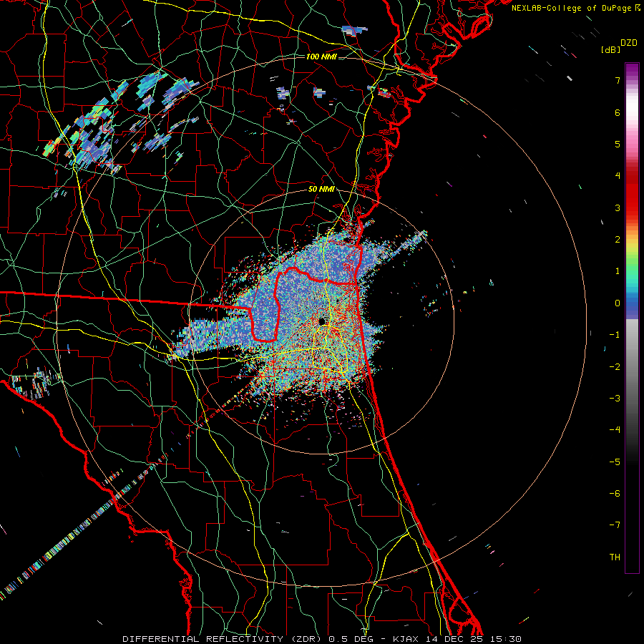Click the 6 value on the color scale
Viewport: 644px width, 644px height.
[618, 112]
